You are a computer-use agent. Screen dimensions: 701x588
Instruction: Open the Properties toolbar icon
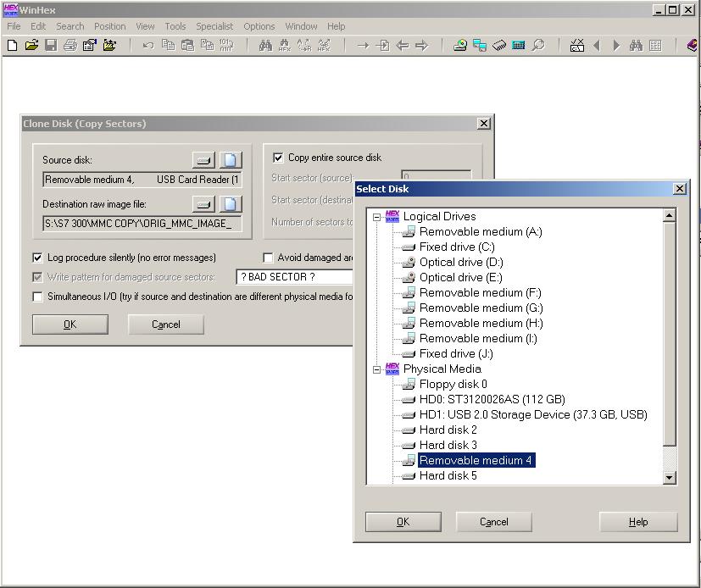pyautogui.click(x=89, y=45)
